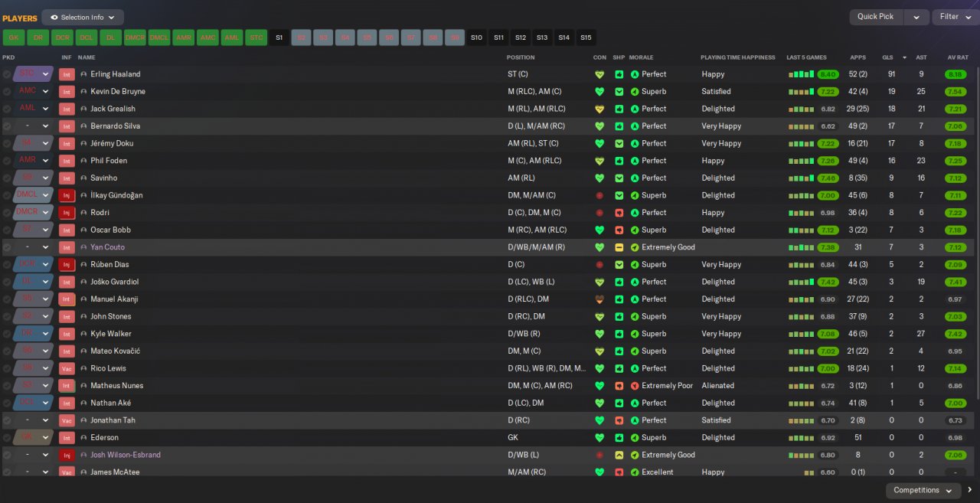Screen dimensions: 980x503
Task: Click John Stones' condition heart icon
Action: (x=599, y=316)
